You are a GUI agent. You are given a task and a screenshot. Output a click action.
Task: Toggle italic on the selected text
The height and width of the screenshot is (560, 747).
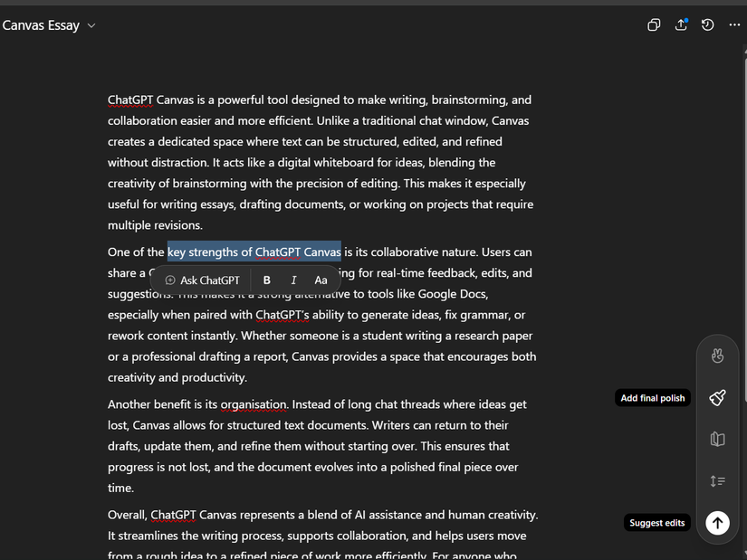(x=293, y=280)
